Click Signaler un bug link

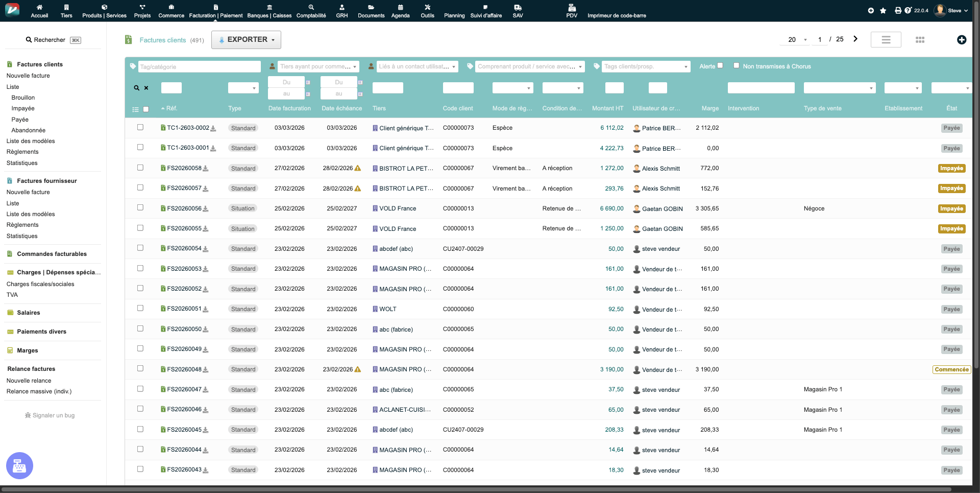click(50, 415)
